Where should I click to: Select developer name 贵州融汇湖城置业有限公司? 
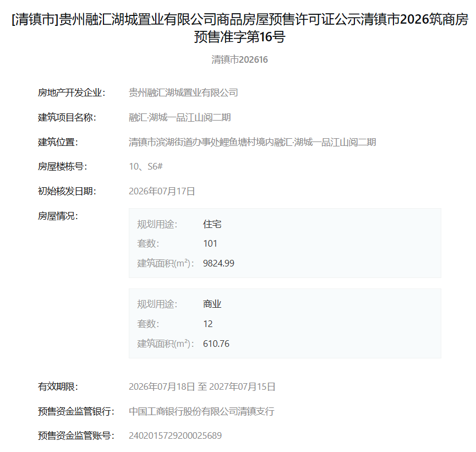pos(183,92)
